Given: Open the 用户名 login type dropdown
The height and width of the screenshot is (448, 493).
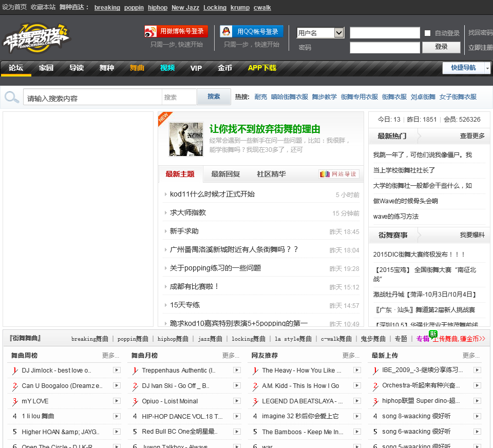Looking at the screenshot, I should [x=320, y=33].
